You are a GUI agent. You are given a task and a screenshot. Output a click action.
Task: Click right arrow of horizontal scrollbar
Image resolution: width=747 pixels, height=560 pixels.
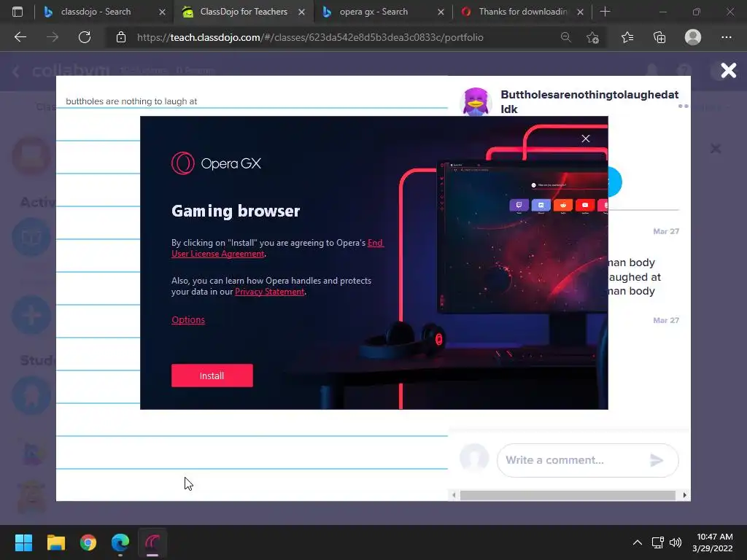point(684,495)
